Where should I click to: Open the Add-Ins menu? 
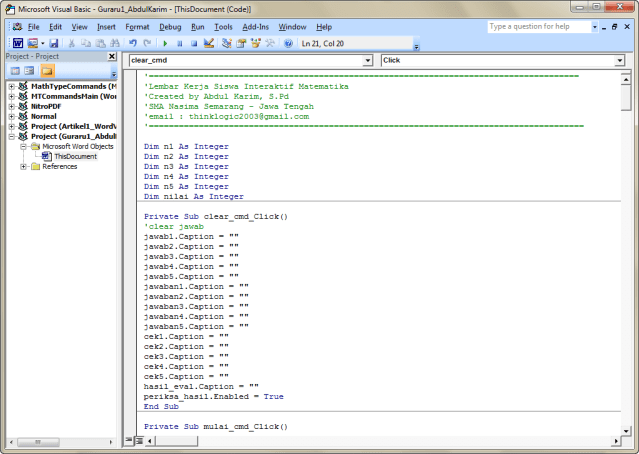(255, 26)
